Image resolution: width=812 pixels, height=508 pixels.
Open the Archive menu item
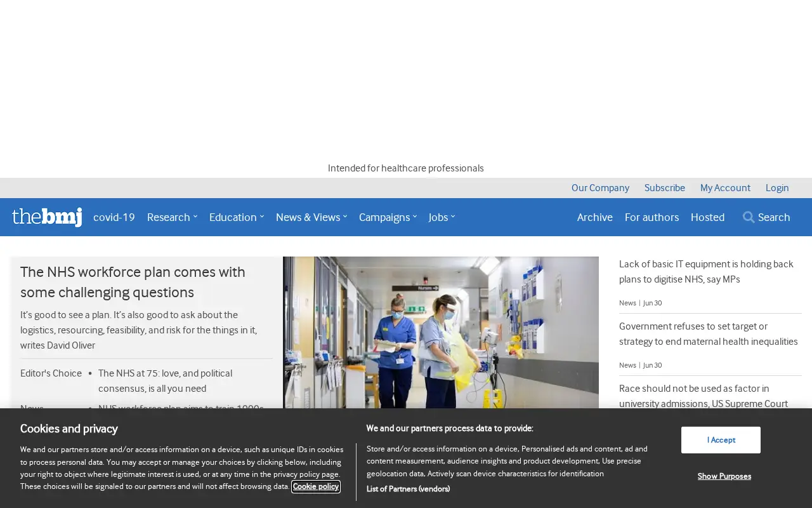pyautogui.click(x=595, y=217)
